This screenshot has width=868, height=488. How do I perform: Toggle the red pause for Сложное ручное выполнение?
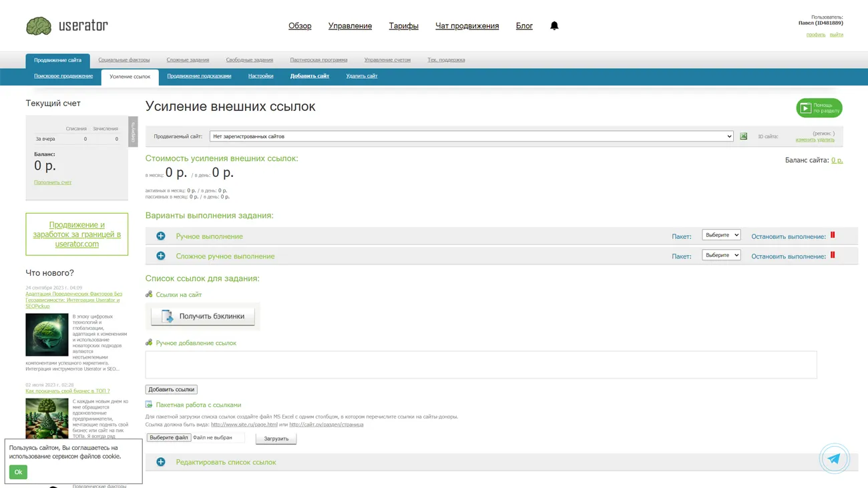833,255
